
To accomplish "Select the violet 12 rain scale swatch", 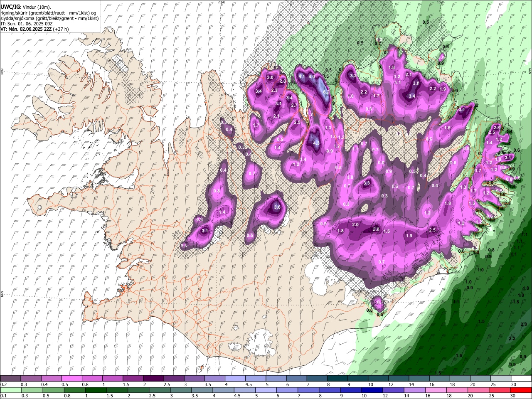I will pos(393,390).
